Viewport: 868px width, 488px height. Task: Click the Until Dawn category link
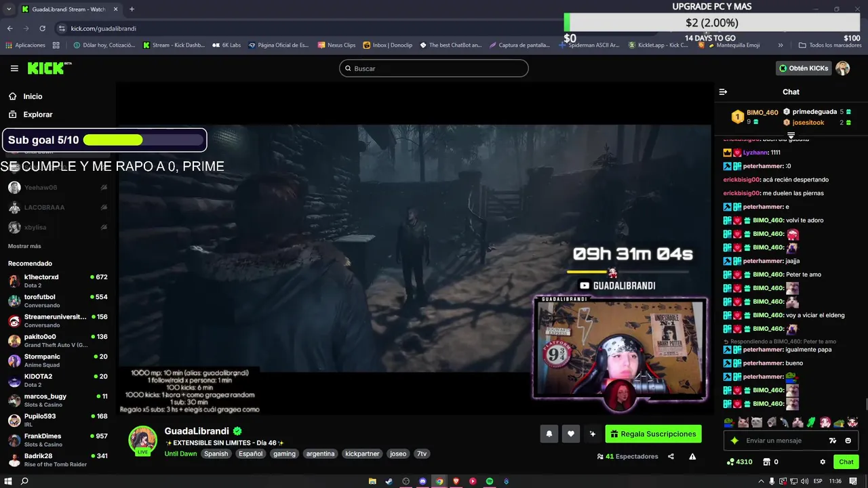180,454
